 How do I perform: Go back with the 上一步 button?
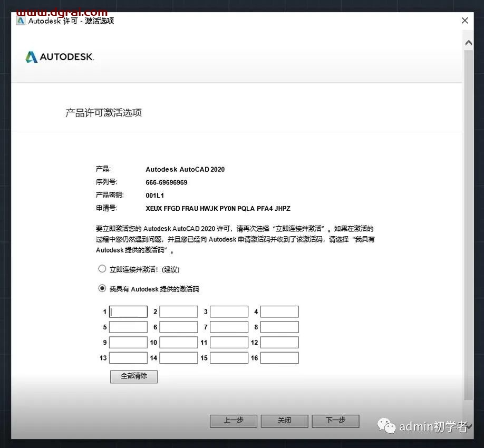coord(234,421)
